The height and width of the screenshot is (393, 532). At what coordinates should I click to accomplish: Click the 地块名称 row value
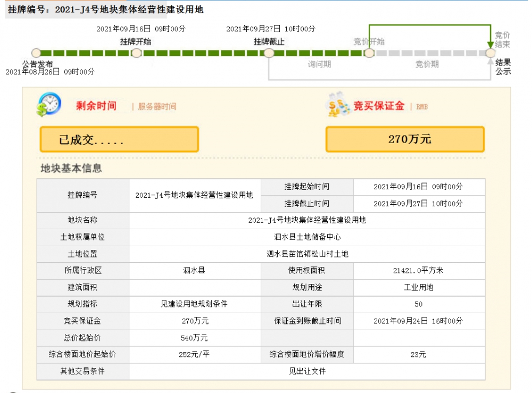[307, 220]
